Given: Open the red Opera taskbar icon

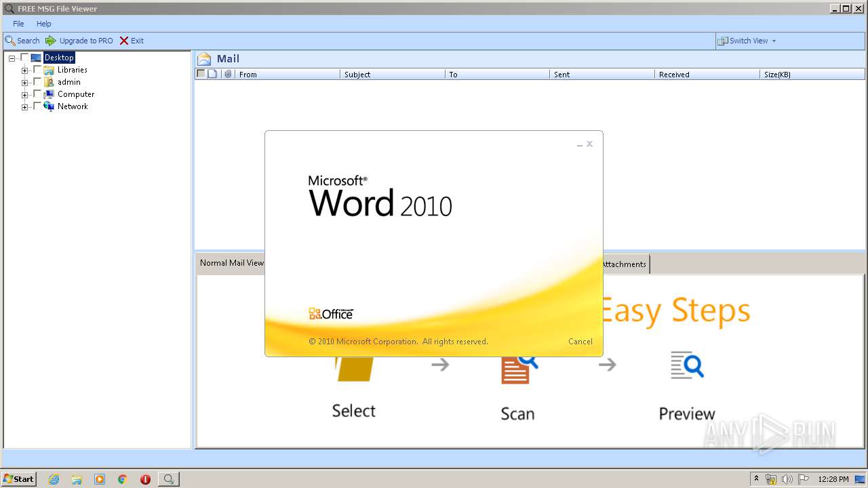Looking at the screenshot, I should coord(145,479).
